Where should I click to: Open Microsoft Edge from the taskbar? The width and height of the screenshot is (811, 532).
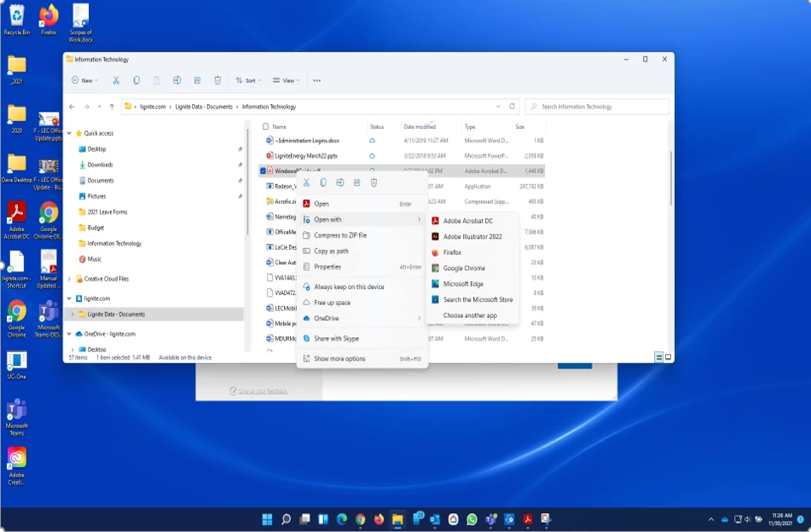click(x=342, y=519)
